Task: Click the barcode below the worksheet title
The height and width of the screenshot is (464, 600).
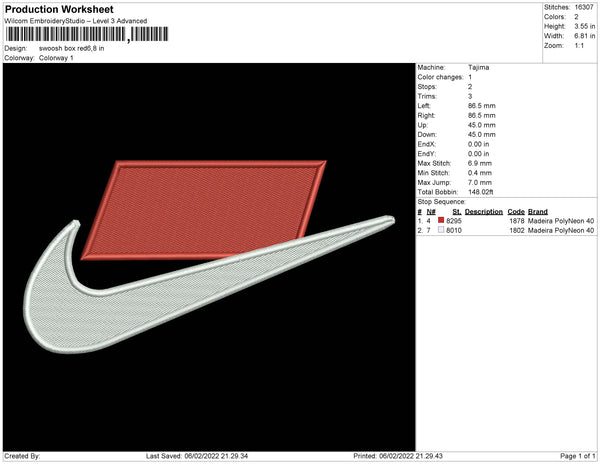Action: 86,34
